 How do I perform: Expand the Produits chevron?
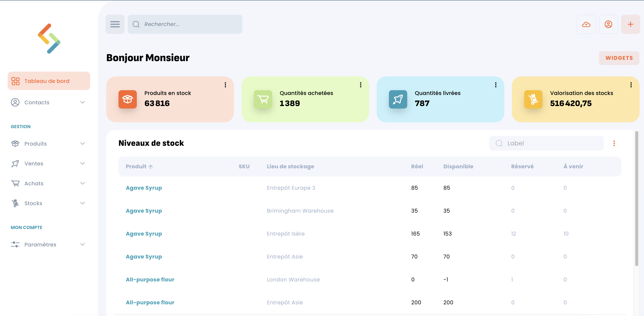point(83,143)
